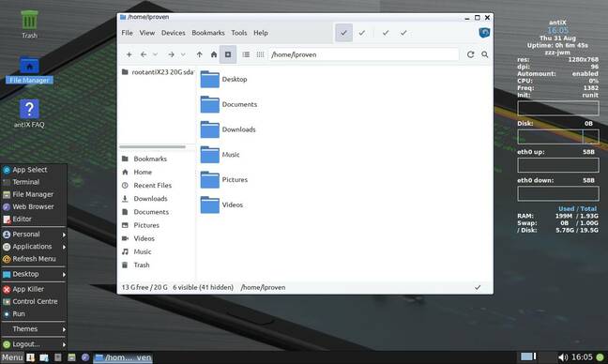Switch to detailed list view
The width and height of the screenshot is (608, 364).
pos(246,54)
